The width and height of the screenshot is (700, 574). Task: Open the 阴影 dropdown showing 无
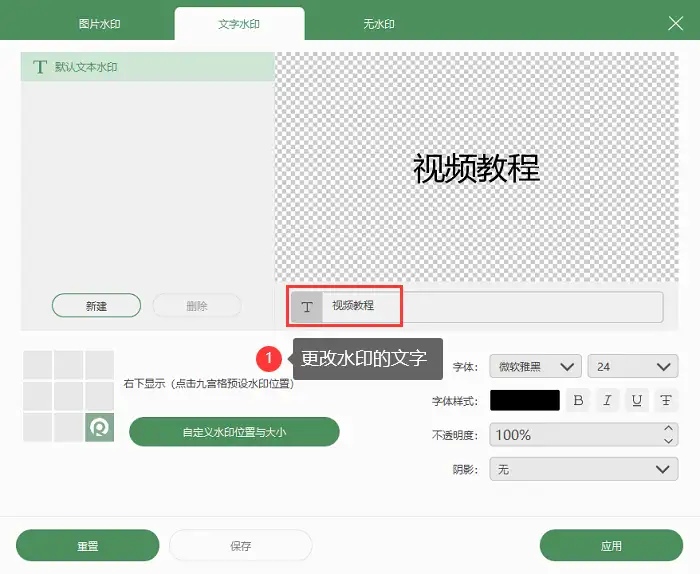pos(584,469)
